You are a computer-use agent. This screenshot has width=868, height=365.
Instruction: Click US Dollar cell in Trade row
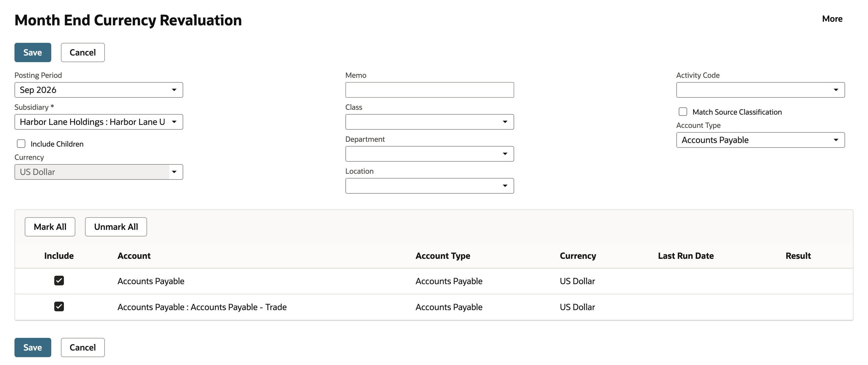(577, 307)
